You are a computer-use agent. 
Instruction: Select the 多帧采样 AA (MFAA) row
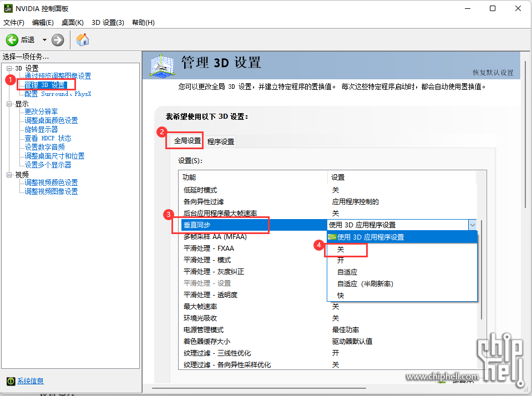tap(253, 236)
